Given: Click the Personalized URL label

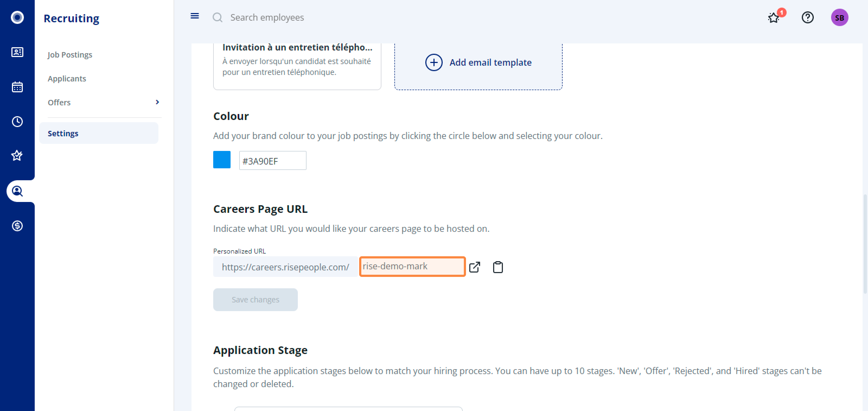Looking at the screenshot, I should click(239, 251).
